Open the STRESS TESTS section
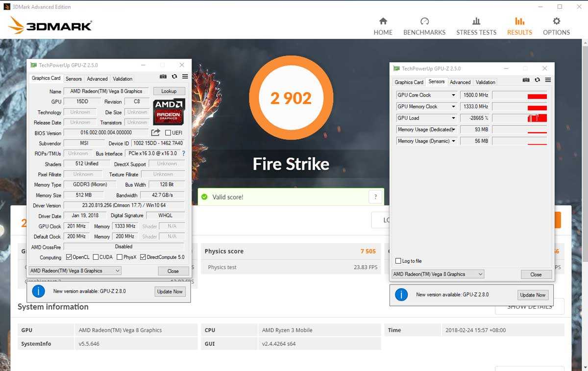This screenshot has height=371, width=588. pos(476,26)
